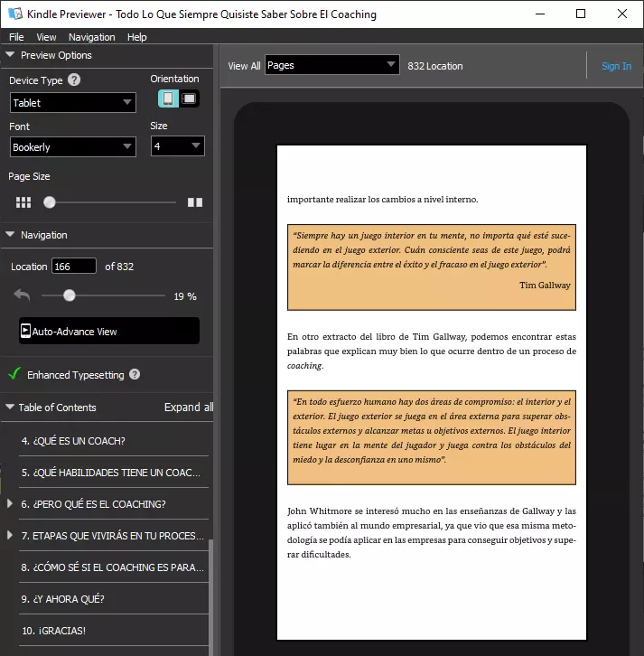Image resolution: width=644 pixels, height=656 pixels.
Task: Minimize the Kindle Previewer window
Action: point(540,14)
